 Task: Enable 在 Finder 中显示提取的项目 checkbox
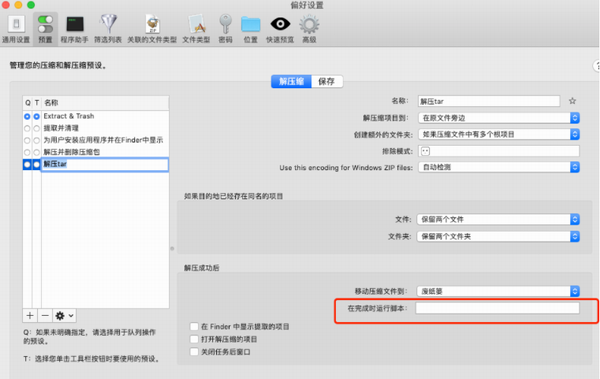[x=194, y=327]
